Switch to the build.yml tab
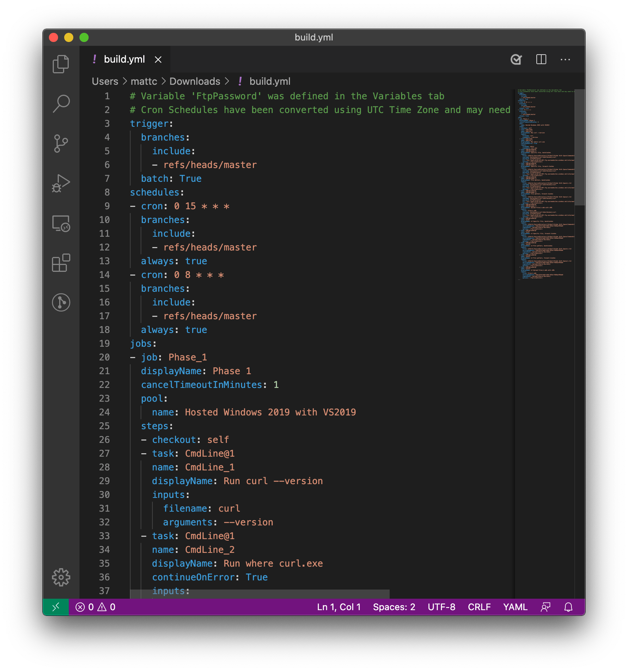The image size is (628, 672). pyautogui.click(x=125, y=60)
